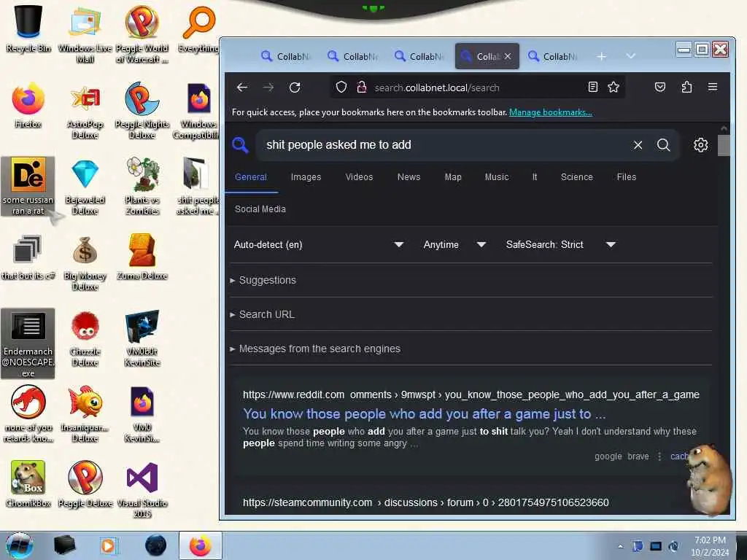Viewport: 747px width, 560px height.
Task: Click the Firefox taskbar button
Action: click(x=201, y=545)
